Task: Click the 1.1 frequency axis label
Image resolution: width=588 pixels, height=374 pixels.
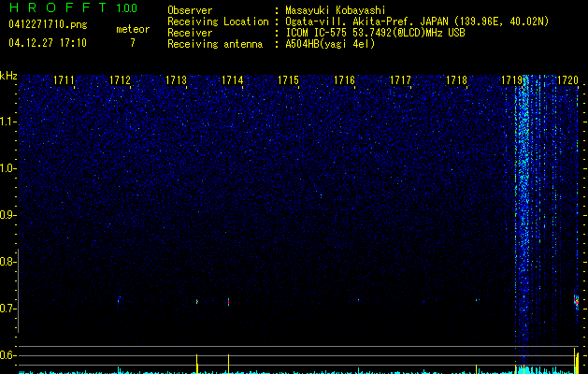Action: click(7, 122)
